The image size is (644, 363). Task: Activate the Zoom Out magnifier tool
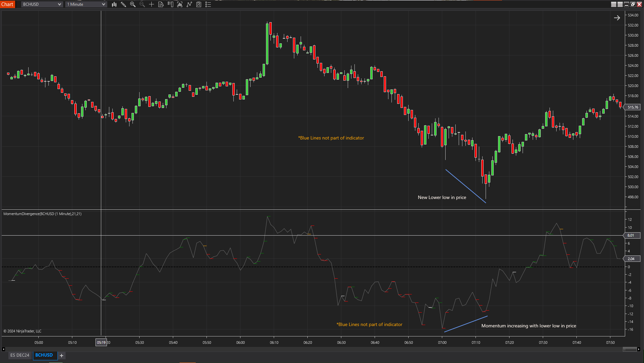pyautogui.click(x=142, y=4)
